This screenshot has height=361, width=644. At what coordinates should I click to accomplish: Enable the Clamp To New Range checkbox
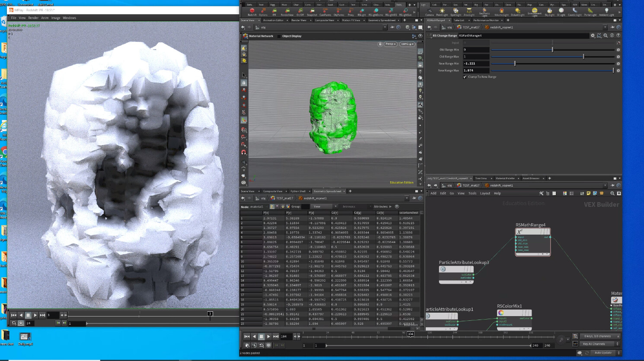pyautogui.click(x=465, y=76)
